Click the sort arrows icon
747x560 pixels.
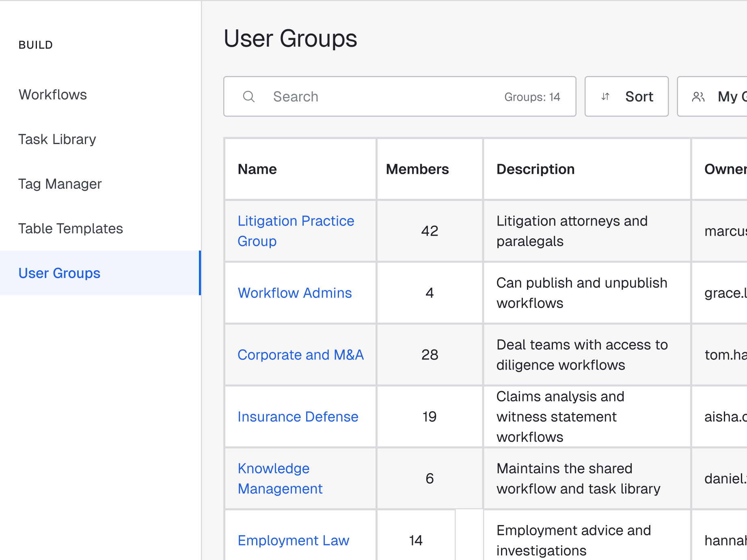(605, 97)
